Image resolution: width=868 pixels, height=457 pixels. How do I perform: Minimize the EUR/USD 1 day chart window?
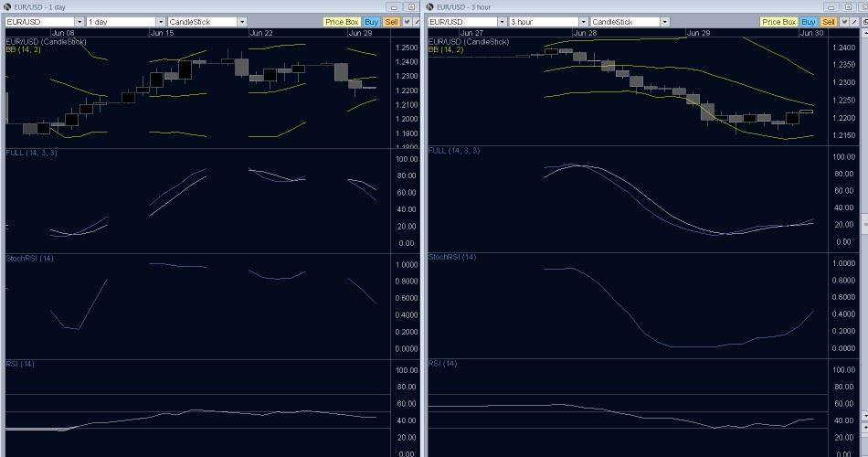[x=394, y=7]
